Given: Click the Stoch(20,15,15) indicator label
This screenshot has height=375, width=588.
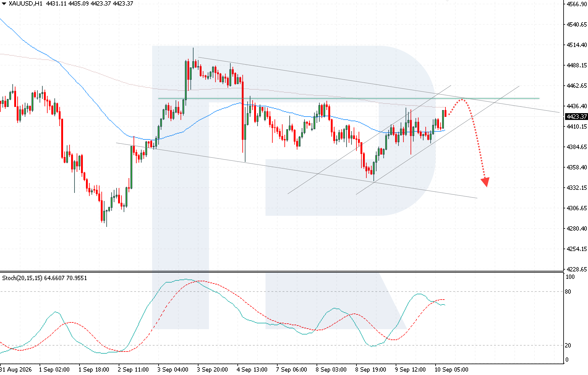Looking at the screenshot, I should (22, 278).
